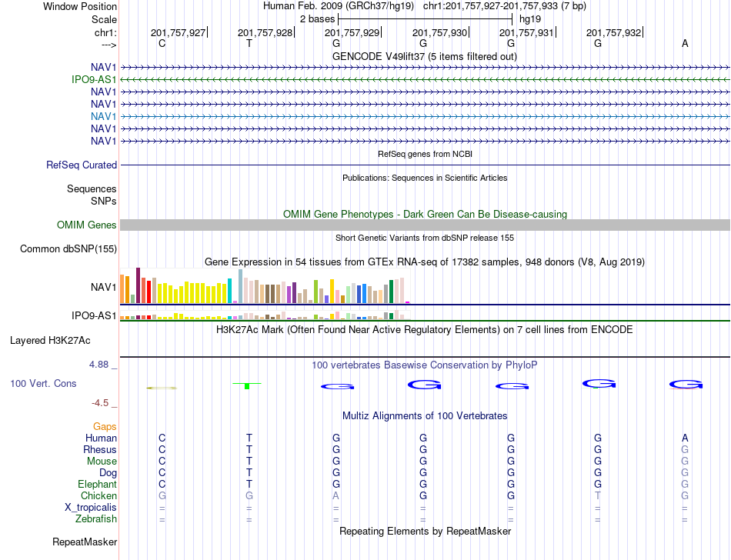
Task: Click the yellow C conservation logo glyph
Action: coord(162,388)
